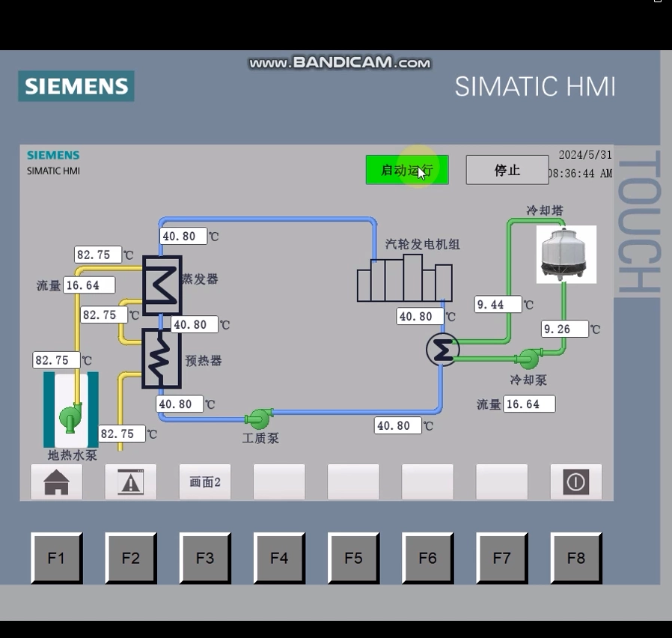Push the F2 function key
The height and width of the screenshot is (638, 672).
pyautogui.click(x=131, y=559)
